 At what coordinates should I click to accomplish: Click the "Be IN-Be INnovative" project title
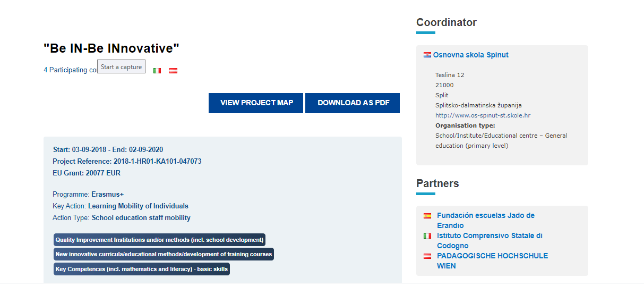tap(111, 48)
